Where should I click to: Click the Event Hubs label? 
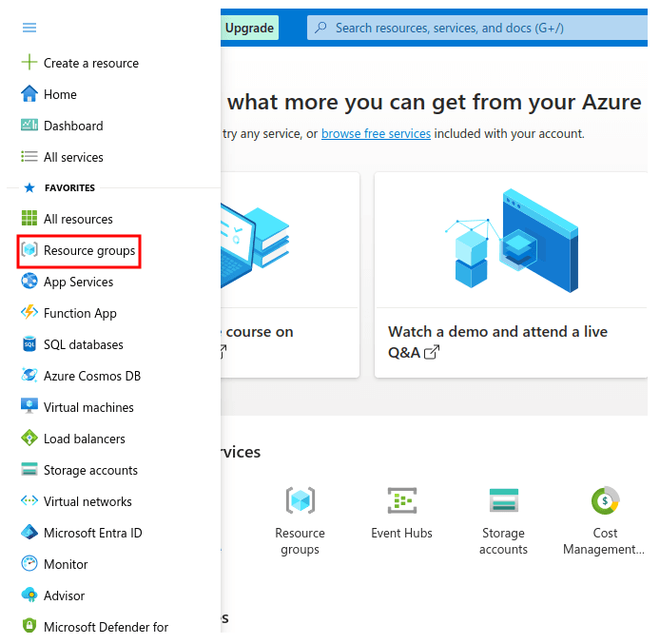(x=402, y=533)
